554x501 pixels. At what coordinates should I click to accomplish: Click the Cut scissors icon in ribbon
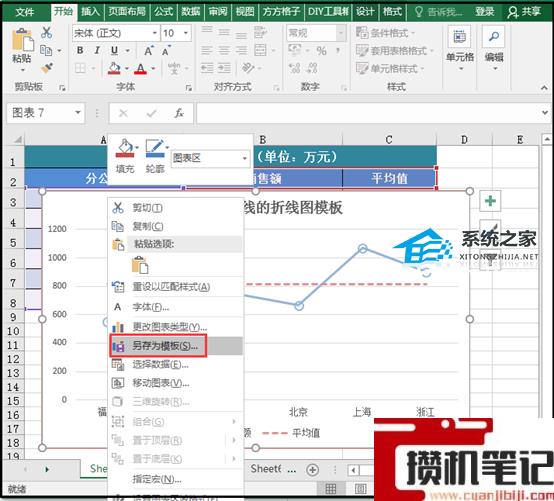click(x=46, y=33)
